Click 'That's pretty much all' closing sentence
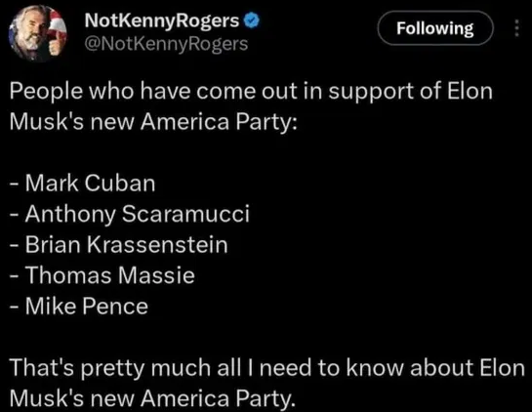The image size is (532, 412). pos(128,368)
